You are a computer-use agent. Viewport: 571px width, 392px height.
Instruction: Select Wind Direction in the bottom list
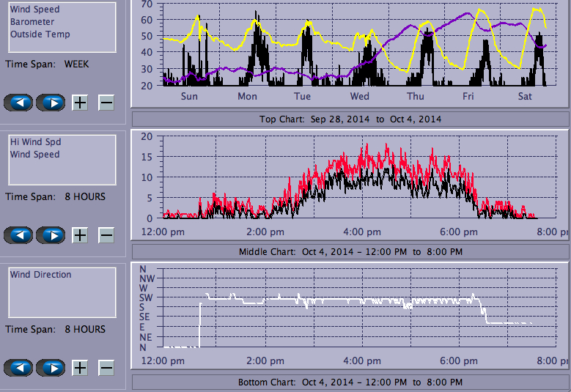[40, 275]
